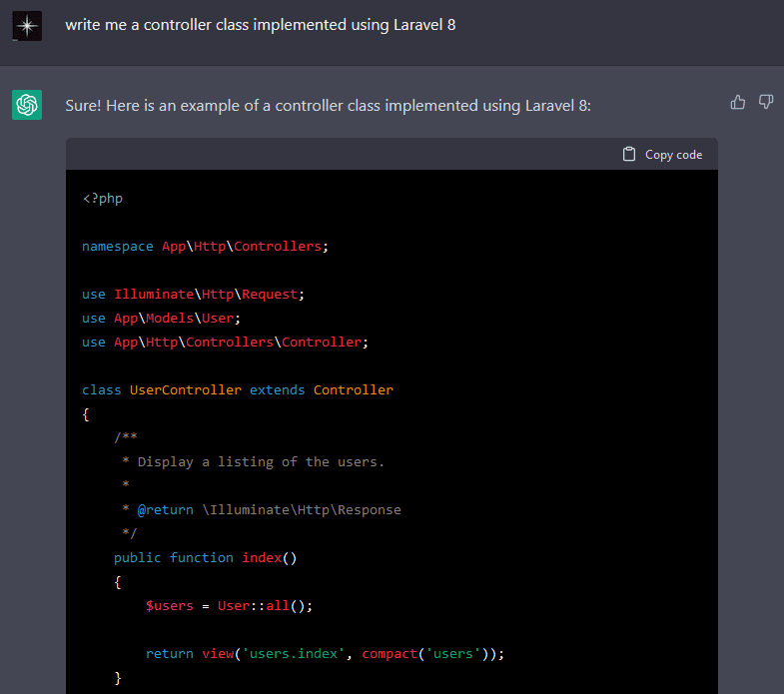Click the 'return view('users.index'...' line
Image resolution: width=784 pixels, height=694 pixels.
(x=325, y=654)
